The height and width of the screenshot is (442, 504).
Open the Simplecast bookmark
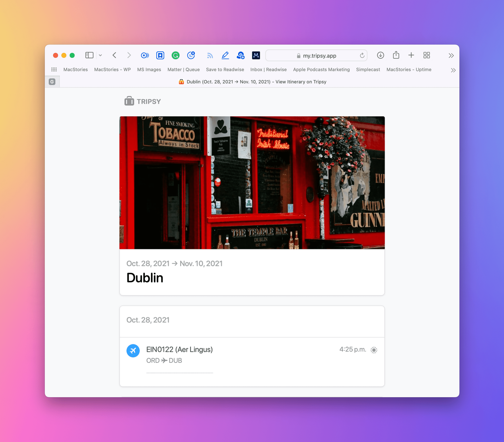[368, 69]
